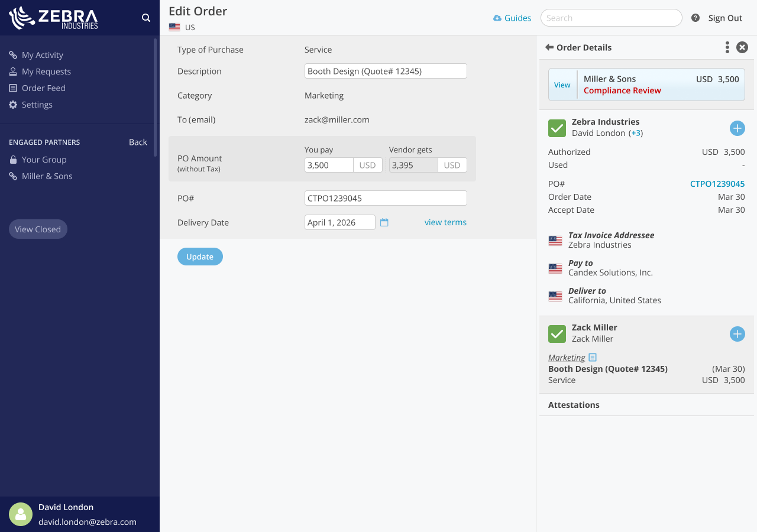Click the California, United States delivery text
The width and height of the screenshot is (757, 532).
(x=614, y=300)
